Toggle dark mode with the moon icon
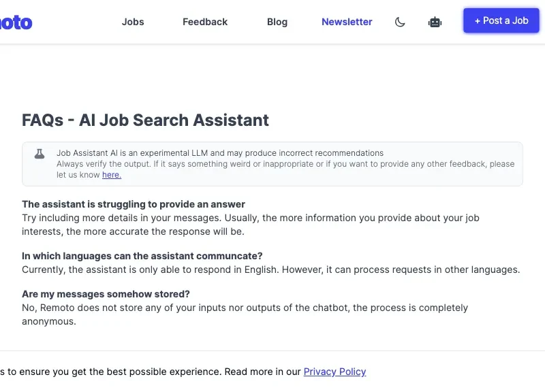Image resolution: width=545 pixels, height=392 pixels. (400, 22)
